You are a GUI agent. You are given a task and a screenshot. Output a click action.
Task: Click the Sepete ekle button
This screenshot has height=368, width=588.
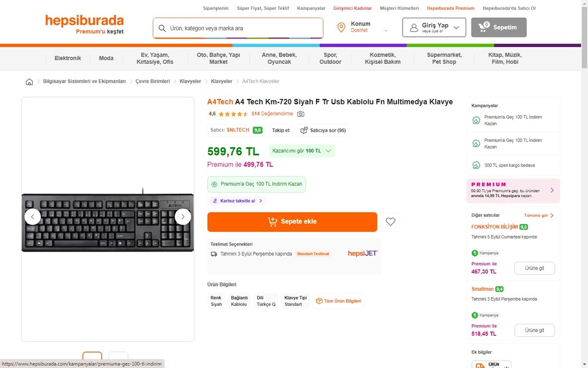coord(292,221)
